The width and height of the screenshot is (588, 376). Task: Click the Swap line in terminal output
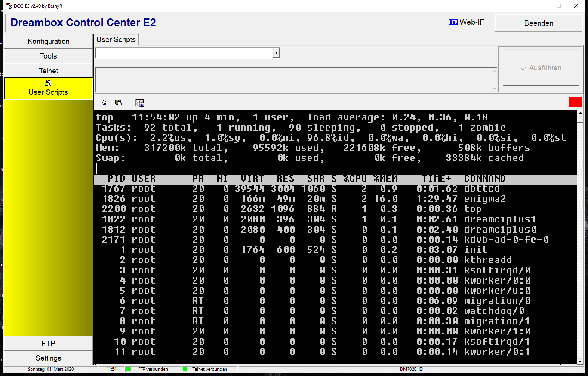(310, 158)
